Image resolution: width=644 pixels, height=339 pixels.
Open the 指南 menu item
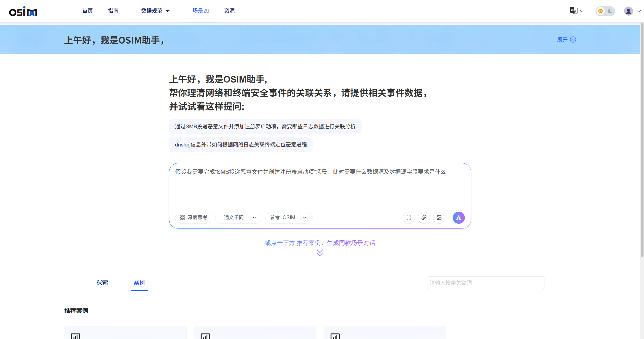click(x=113, y=11)
